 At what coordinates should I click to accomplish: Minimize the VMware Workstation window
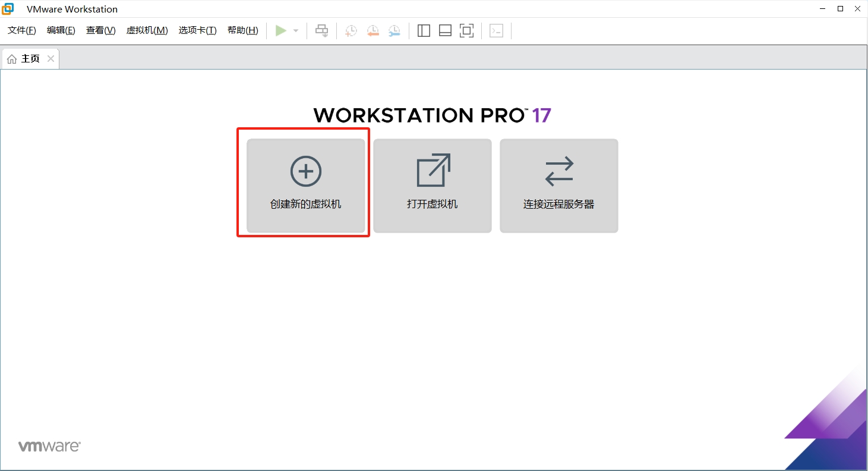pyautogui.click(x=823, y=9)
